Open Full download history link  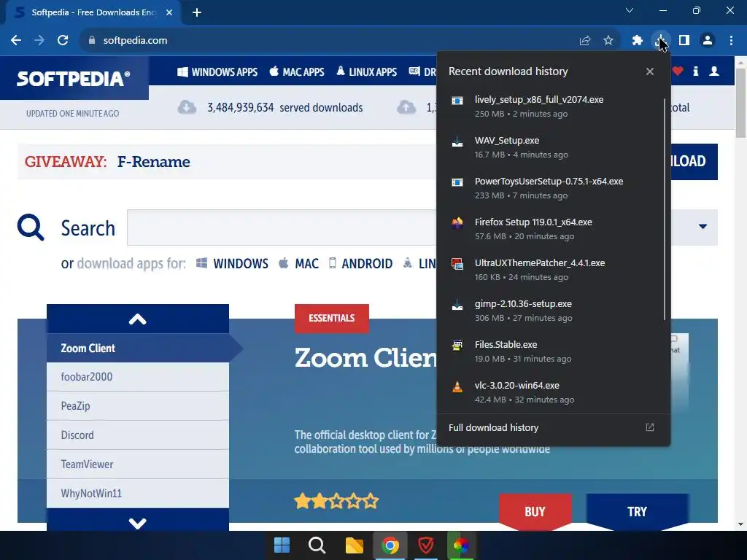[494, 427]
